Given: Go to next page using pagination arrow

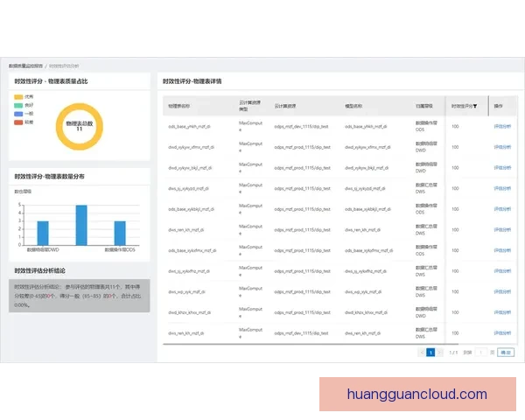Looking at the screenshot, I should [x=439, y=353].
